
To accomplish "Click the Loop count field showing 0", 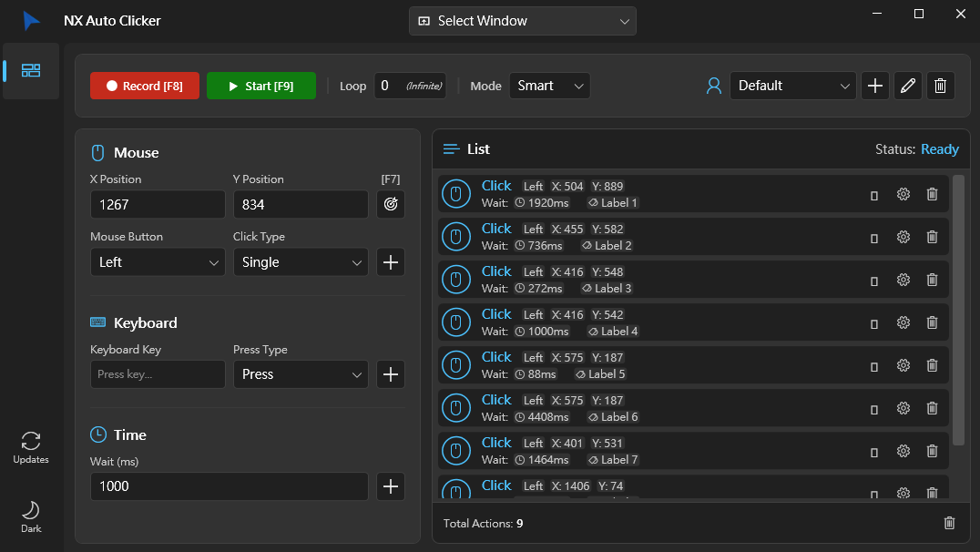I will 410,86.
